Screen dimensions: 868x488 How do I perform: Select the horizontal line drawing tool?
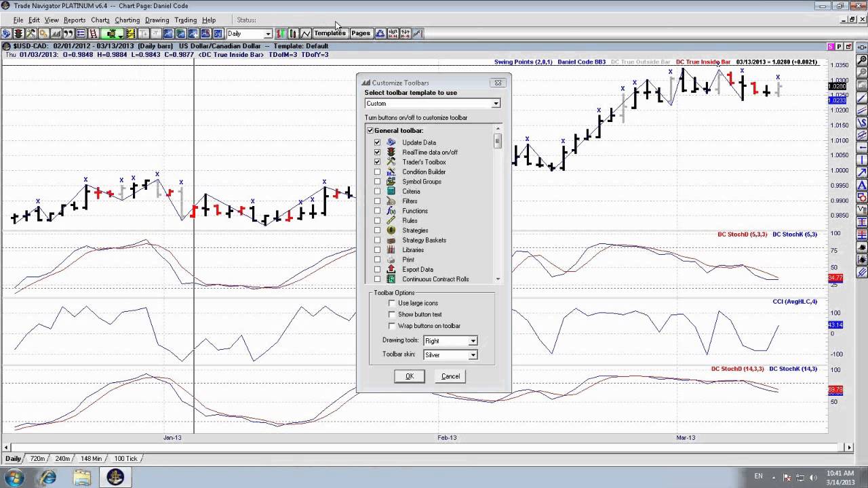click(x=862, y=146)
